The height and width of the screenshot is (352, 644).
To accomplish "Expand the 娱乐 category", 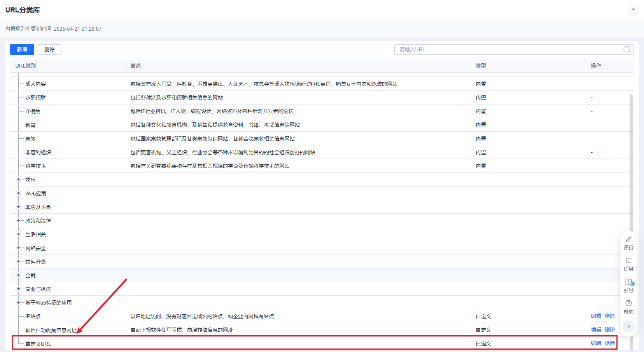I will 18,179.
